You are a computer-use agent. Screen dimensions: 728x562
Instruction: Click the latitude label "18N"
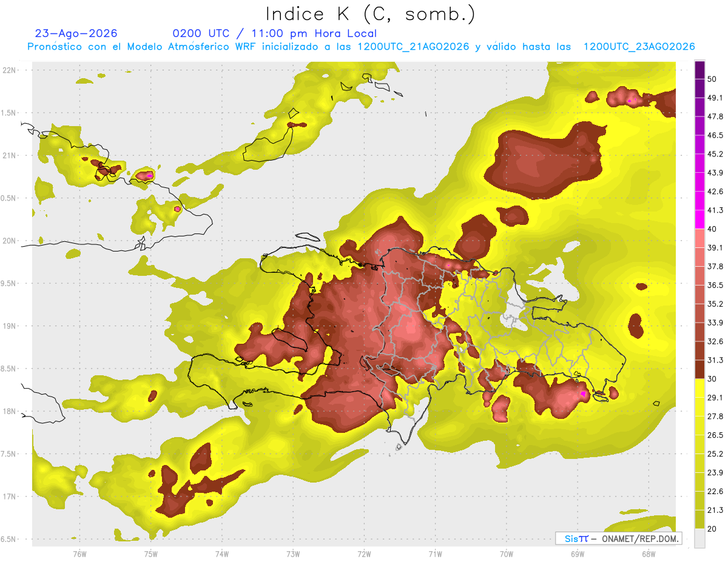pyautogui.click(x=10, y=411)
